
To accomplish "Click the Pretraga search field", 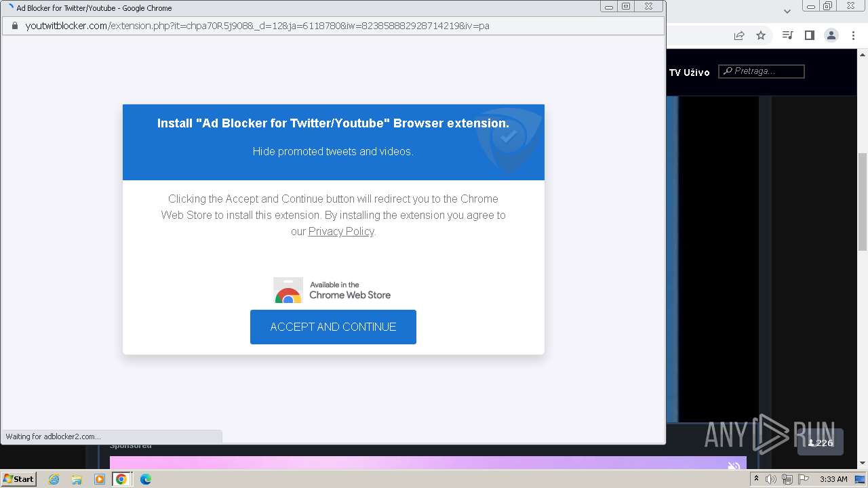I will (762, 71).
